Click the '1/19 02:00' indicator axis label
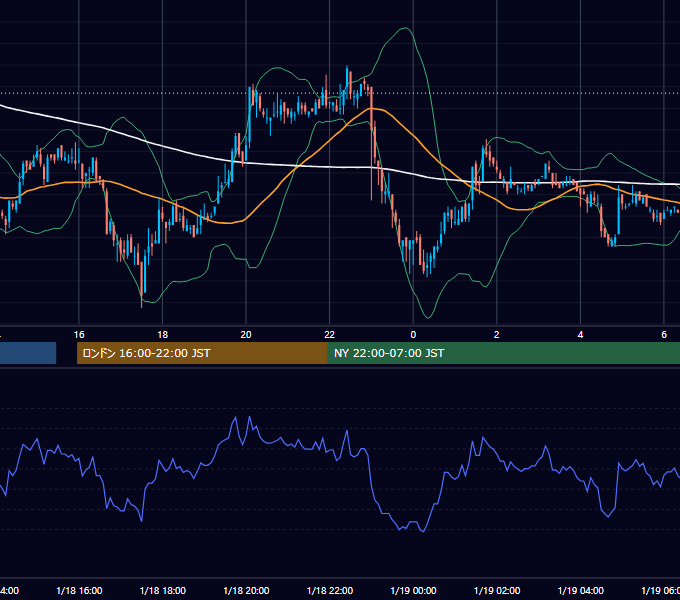 tap(497, 591)
